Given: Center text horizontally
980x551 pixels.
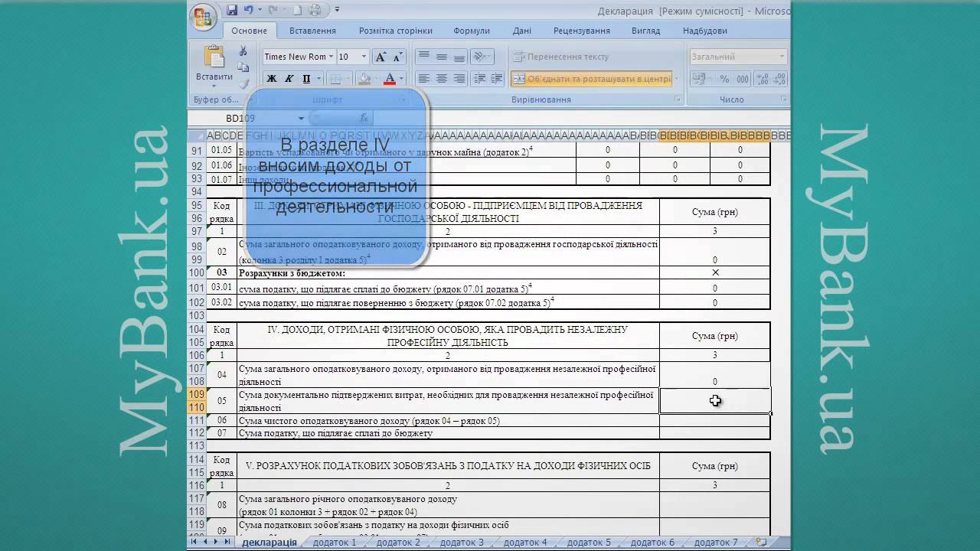Looking at the screenshot, I should click(x=441, y=78).
